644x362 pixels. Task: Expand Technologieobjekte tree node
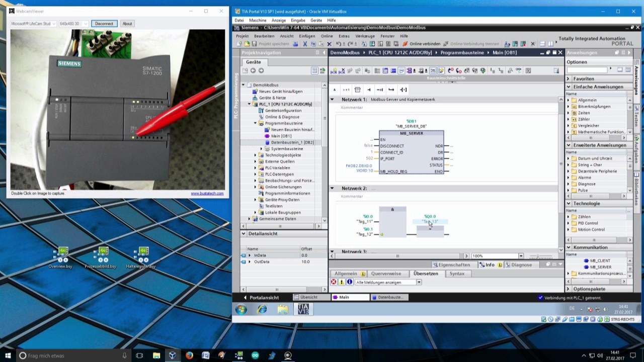click(x=255, y=155)
